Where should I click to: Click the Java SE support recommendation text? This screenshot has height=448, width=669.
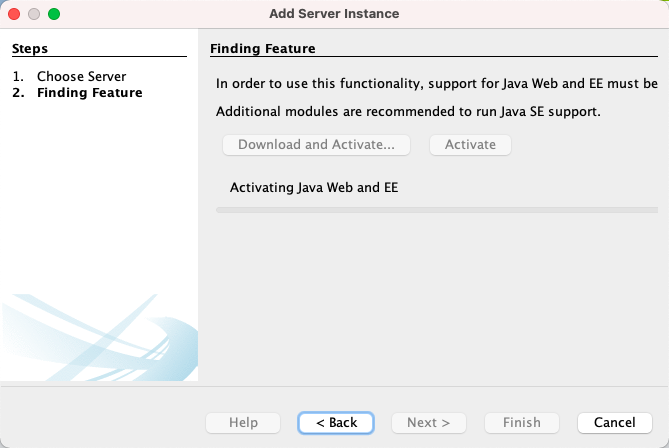[408, 111]
